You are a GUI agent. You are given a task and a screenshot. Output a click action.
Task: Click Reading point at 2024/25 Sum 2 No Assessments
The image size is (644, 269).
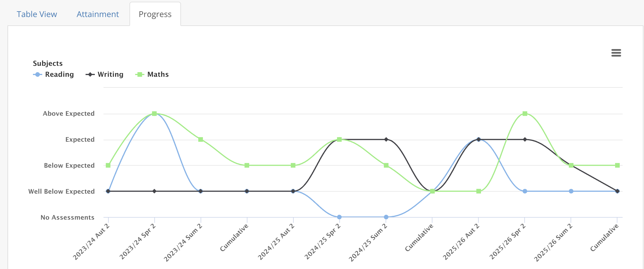[x=386, y=217]
